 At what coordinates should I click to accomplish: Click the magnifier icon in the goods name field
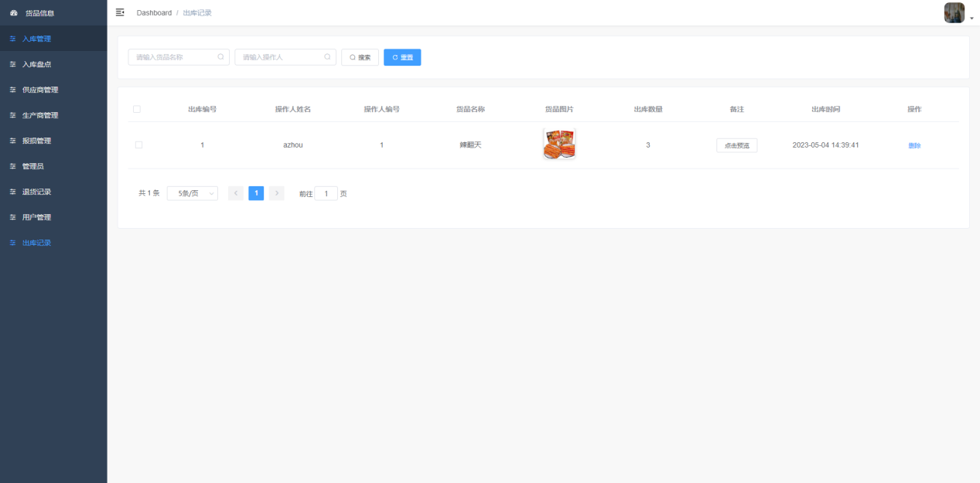pyautogui.click(x=221, y=56)
